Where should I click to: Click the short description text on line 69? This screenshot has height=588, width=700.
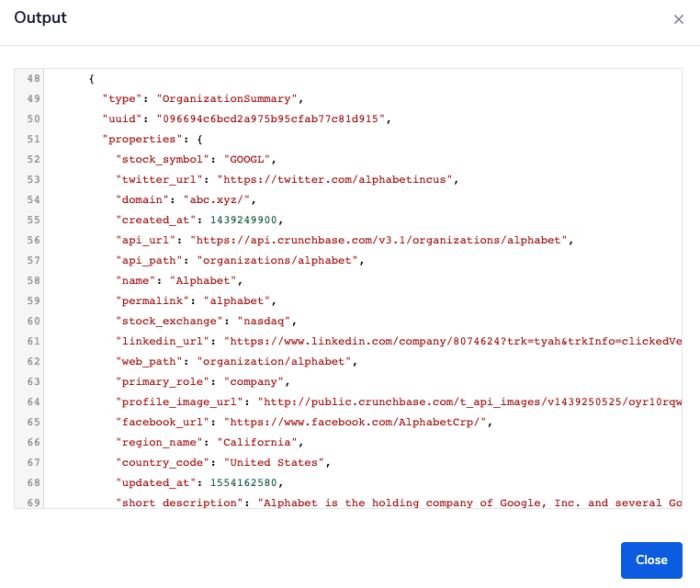tap(469, 503)
